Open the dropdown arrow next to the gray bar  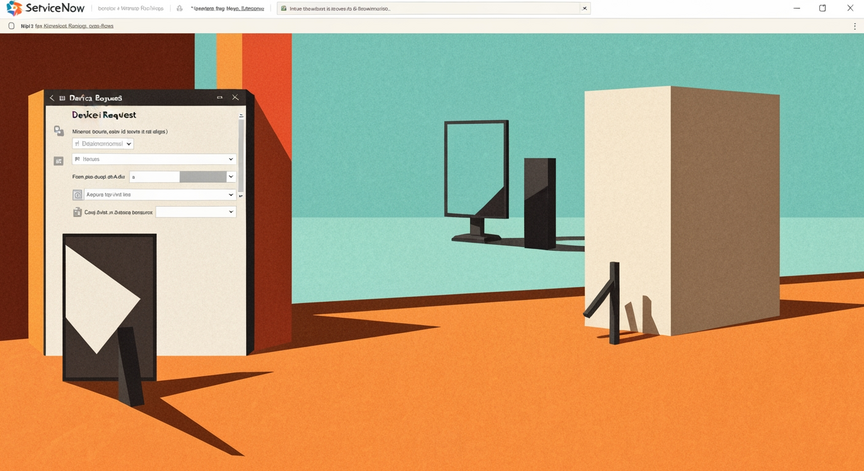[231, 176]
